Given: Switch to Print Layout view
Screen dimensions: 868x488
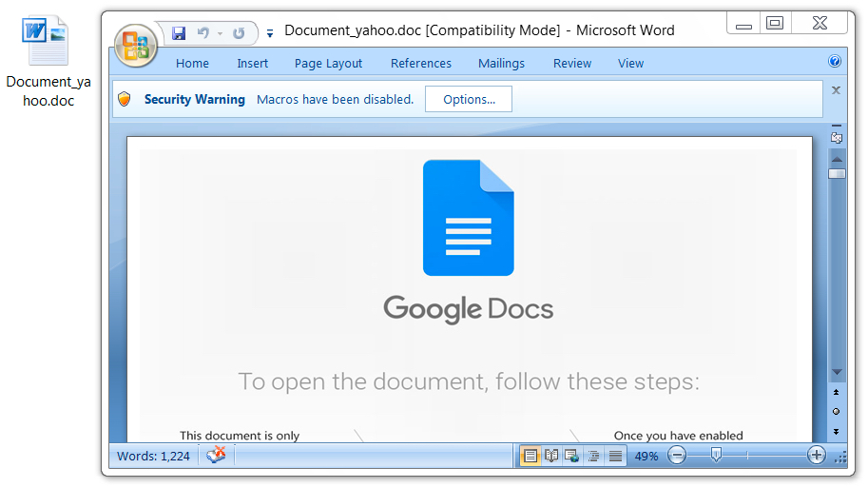Looking at the screenshot, I should tap(530, 456).
